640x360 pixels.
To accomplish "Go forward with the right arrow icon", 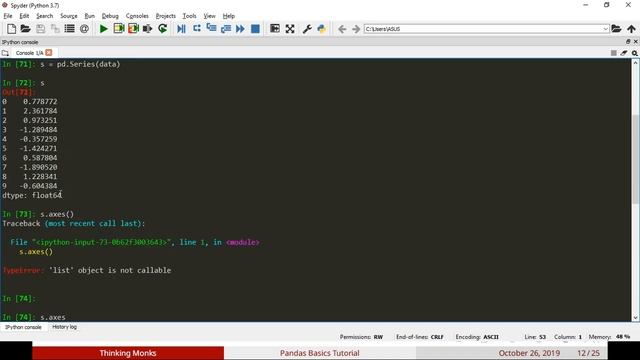I will 356,29.
